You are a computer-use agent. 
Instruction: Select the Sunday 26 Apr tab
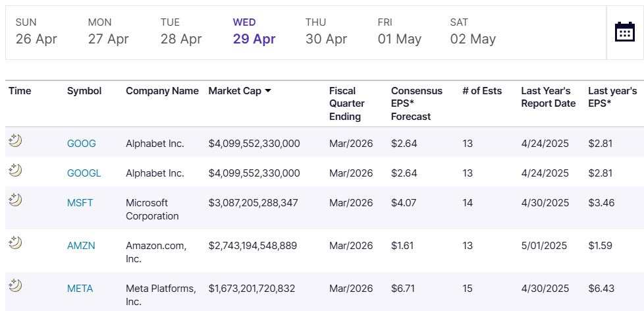click(x=36, y=32)
